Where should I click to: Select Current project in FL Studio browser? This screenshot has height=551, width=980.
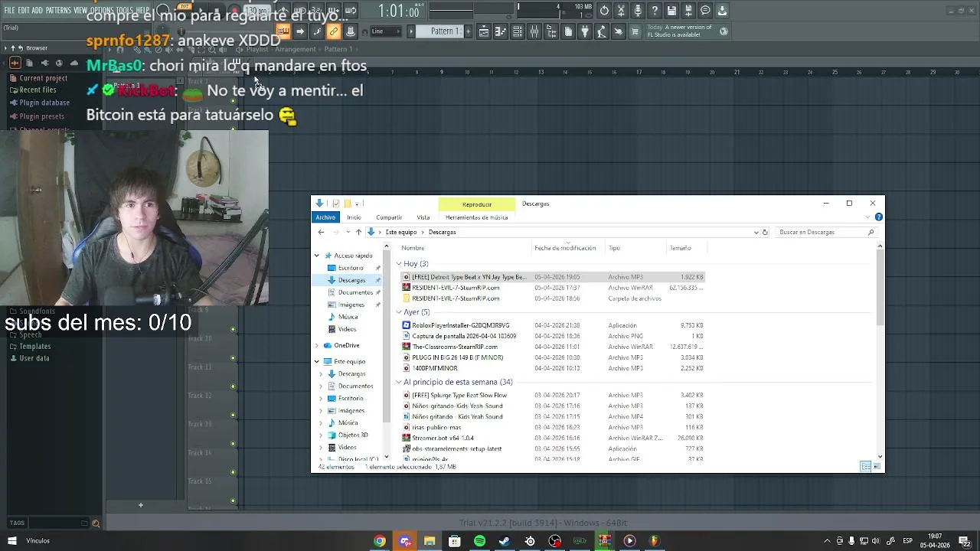click(x=38, y=78)
